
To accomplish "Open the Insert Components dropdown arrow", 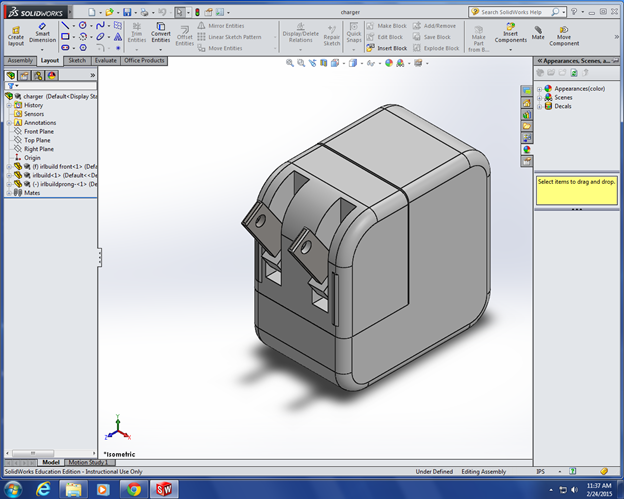I will coord(511,50).
